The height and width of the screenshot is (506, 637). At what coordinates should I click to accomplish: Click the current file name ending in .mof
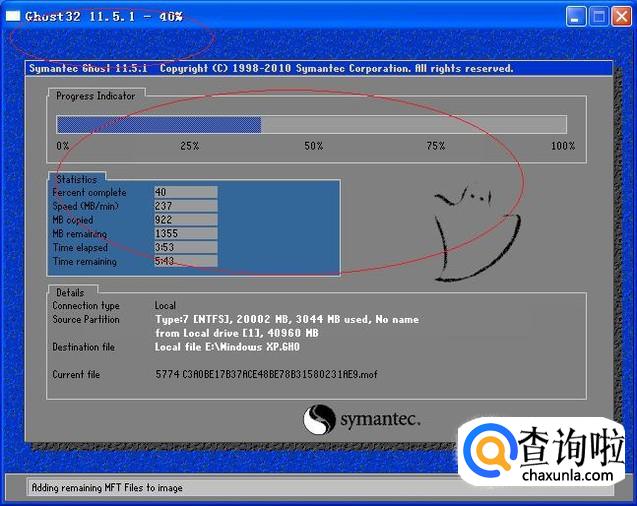pos(266,374)
